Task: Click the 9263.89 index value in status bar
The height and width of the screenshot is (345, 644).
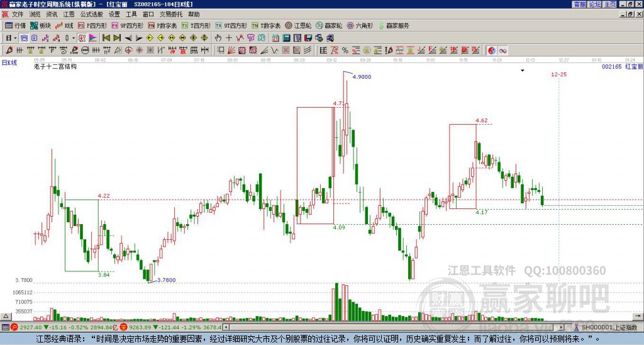Action: pos(140,327)
